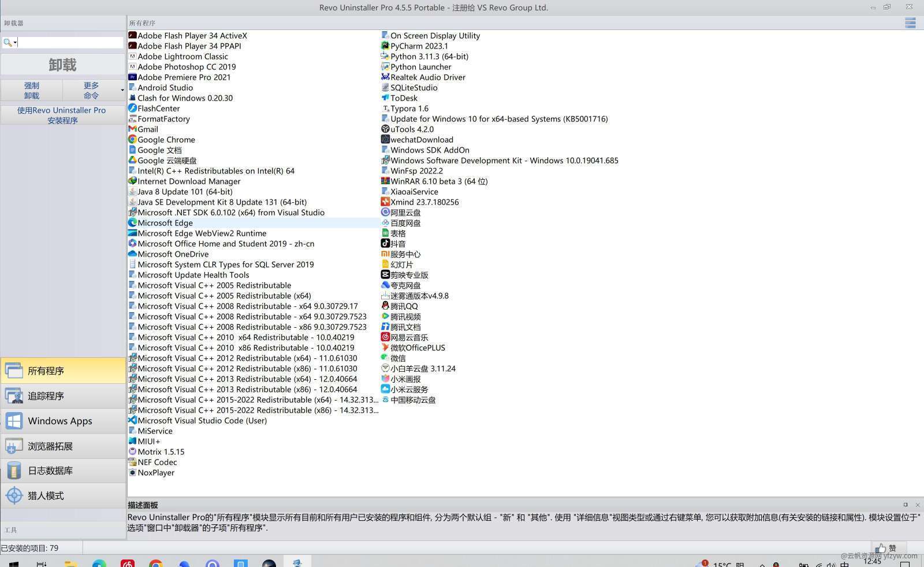Click the Internet Download Manager icon

(x=132, y=181)
